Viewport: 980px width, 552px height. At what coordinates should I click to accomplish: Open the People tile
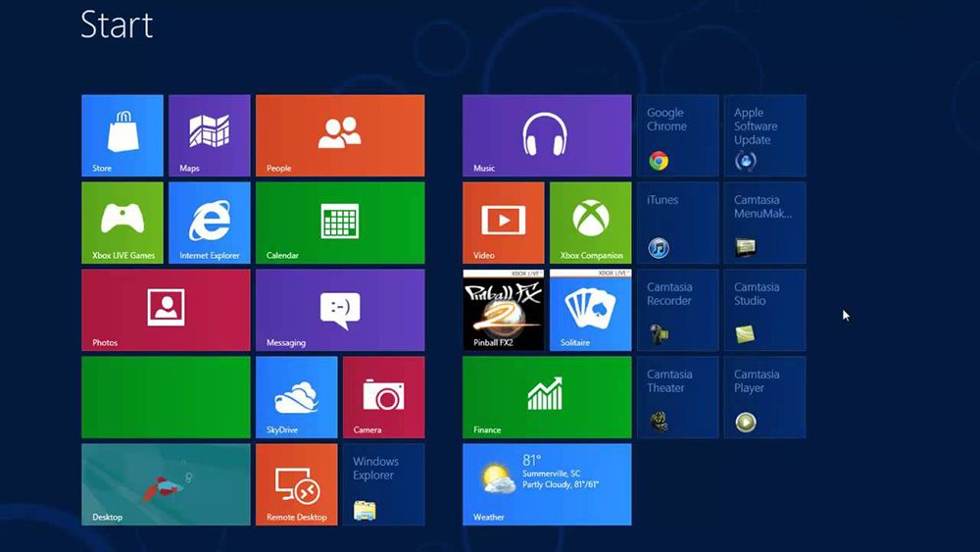[340, 135]
